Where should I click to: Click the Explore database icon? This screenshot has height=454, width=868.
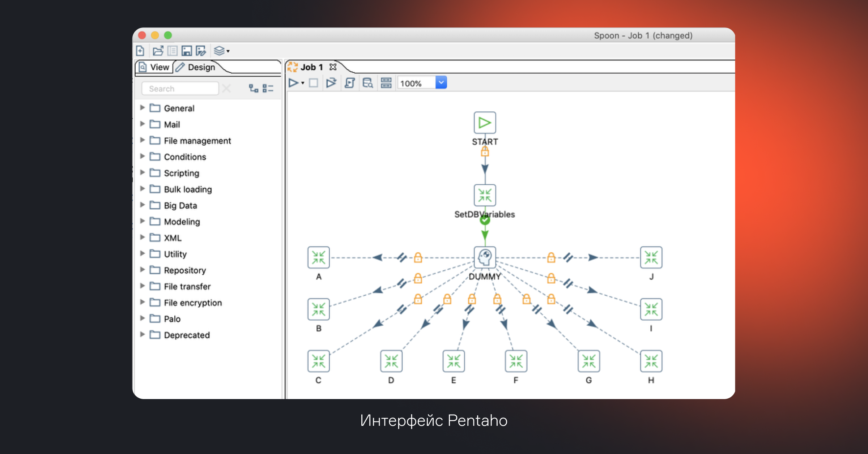[x=368, y=83]
